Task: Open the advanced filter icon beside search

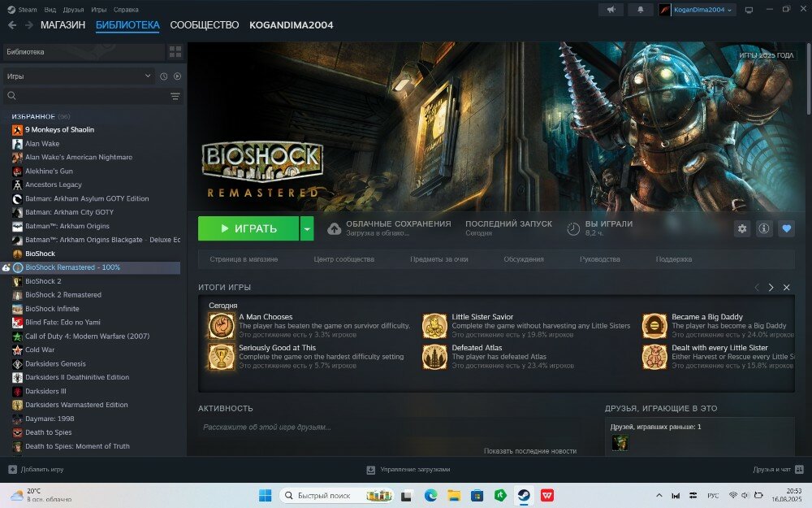Action: point(175,97)
